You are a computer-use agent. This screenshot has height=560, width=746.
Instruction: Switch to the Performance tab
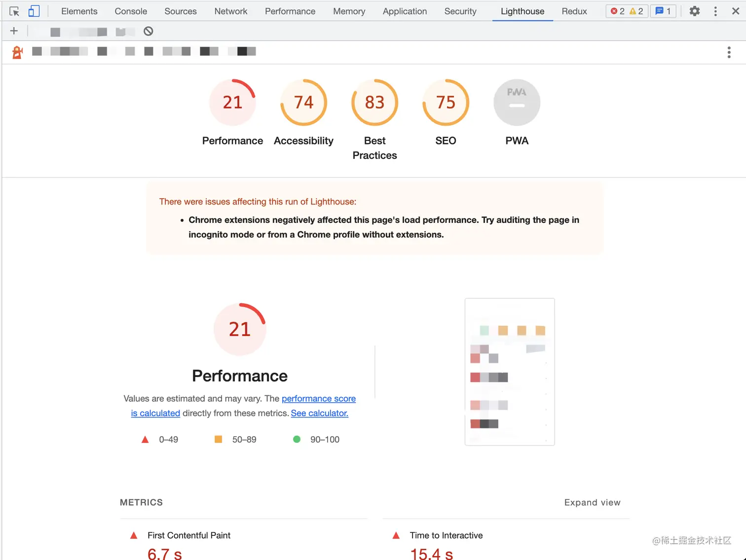tap(290, 11)
